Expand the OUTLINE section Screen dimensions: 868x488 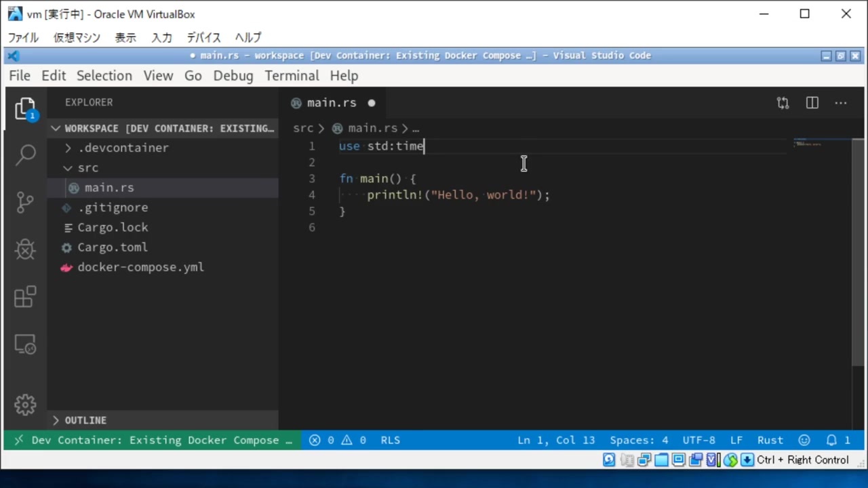pyautogui.click(x=163, y=420)
